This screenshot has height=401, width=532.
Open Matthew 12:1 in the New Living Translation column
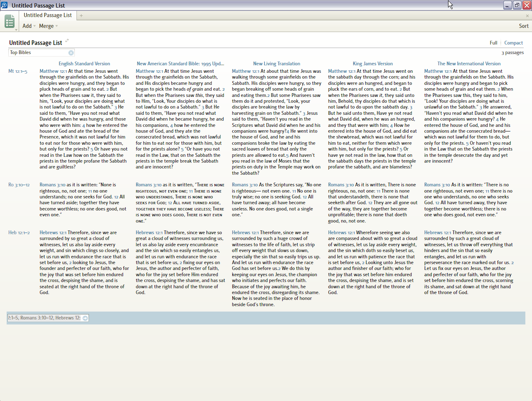[246, 71]
